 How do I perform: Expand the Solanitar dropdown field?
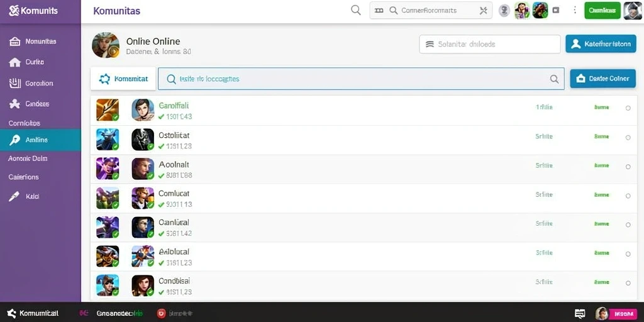tap(489, 44)
